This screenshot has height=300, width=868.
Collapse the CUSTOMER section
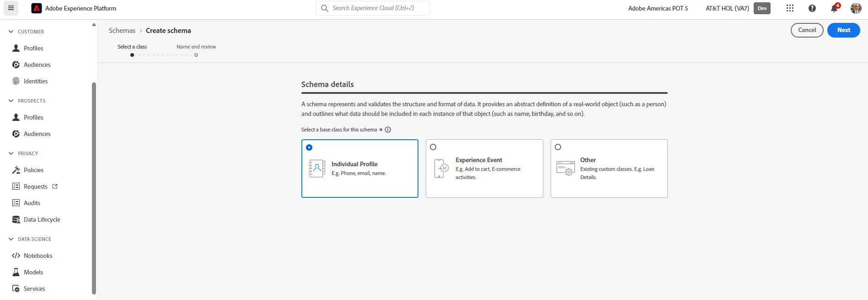[11, 32]
